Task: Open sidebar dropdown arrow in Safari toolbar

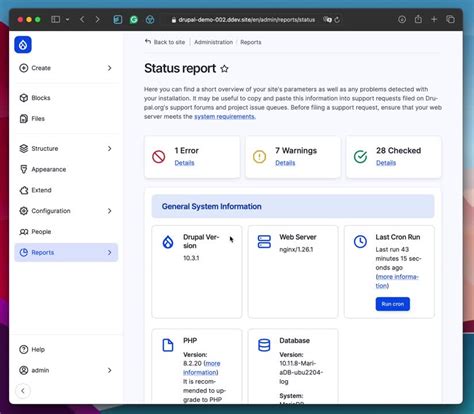Action: (x=67, y=20)
